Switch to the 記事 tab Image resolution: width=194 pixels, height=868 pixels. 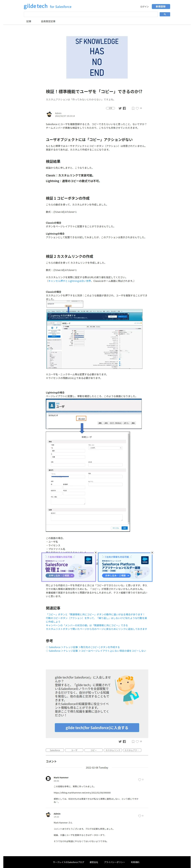point(29,21)
